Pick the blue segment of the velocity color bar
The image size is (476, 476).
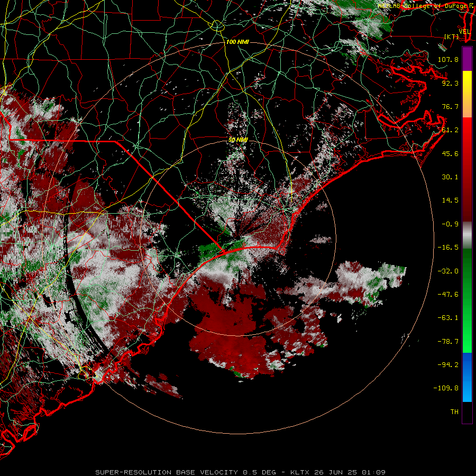pyautogui.click(x=467, y=377)
